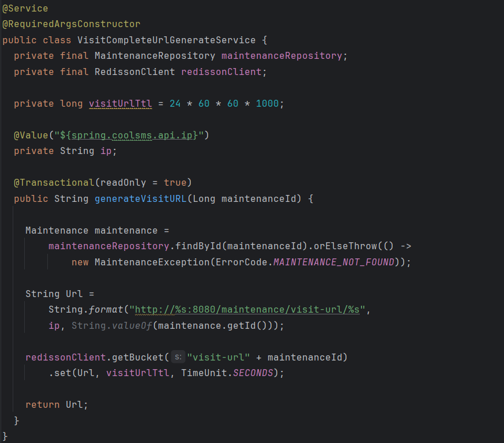
Task: Click the MAINTENANCE_NOT_FOUND constant
Action: click(x=334, y=262)
